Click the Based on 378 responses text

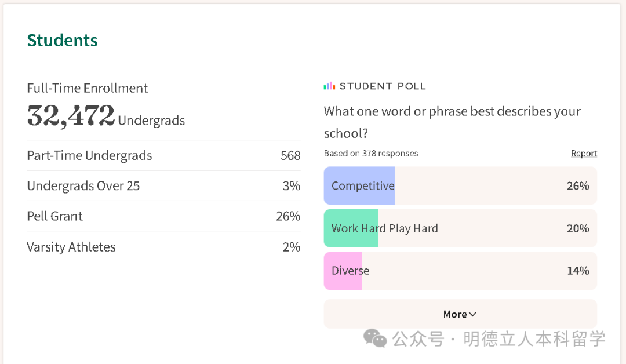(371, 154)
